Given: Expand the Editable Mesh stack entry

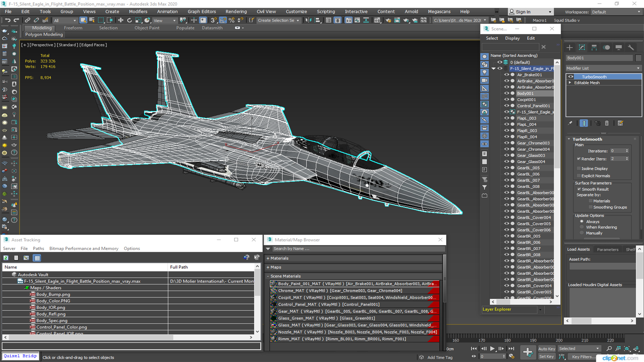Looking at the screenshot, I should click(570, 82).
